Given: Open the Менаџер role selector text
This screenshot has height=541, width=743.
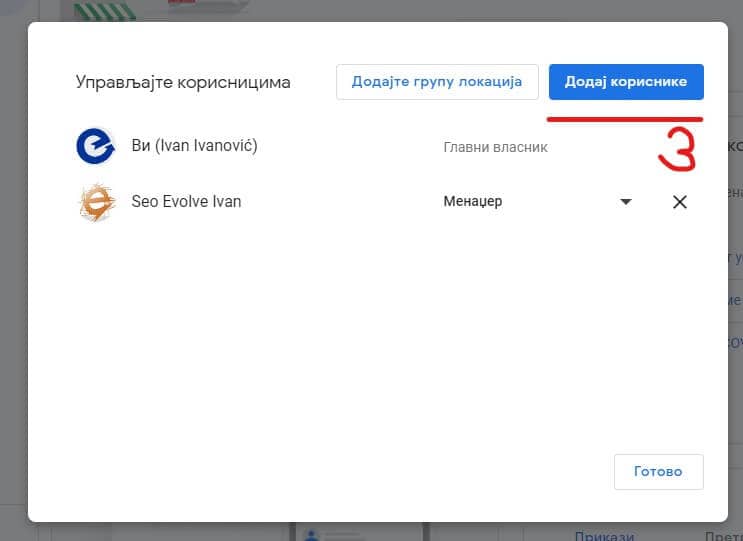Looking at the screenshot, I should pyautogui.click(x=472, y=201).
